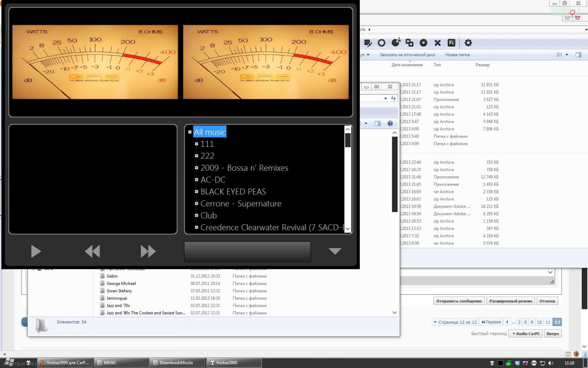The width and height of the screenshot is (588, 368).
Task: Collapse the All music tree node
Action: (x=190, y=132)
